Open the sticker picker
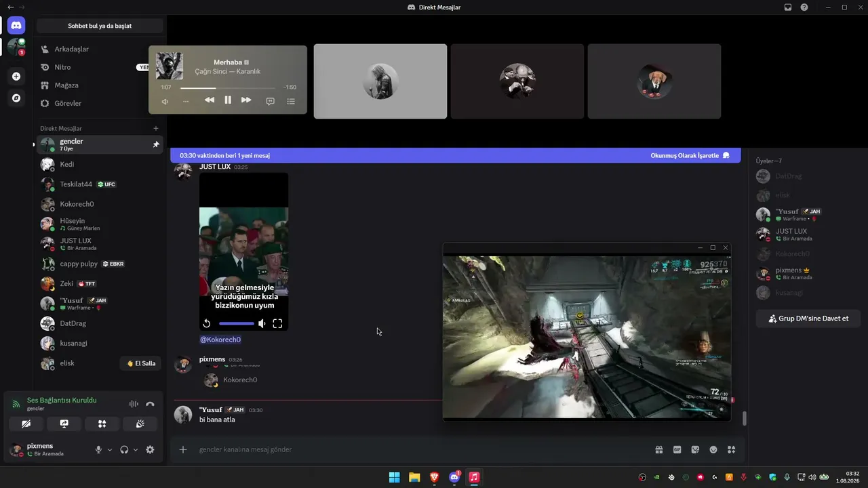 695,449
